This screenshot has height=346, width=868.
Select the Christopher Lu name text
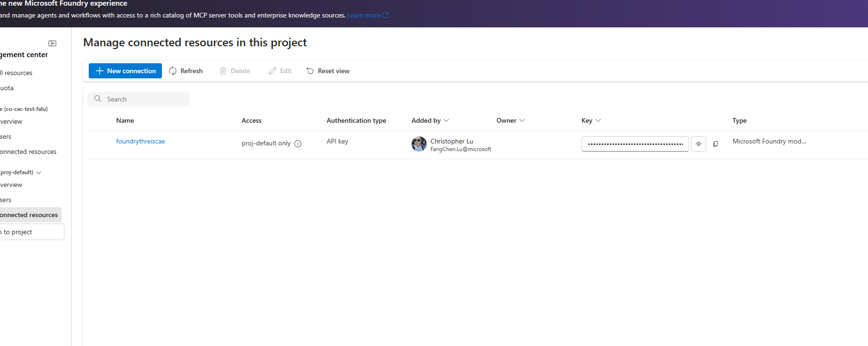pos(452,141)
